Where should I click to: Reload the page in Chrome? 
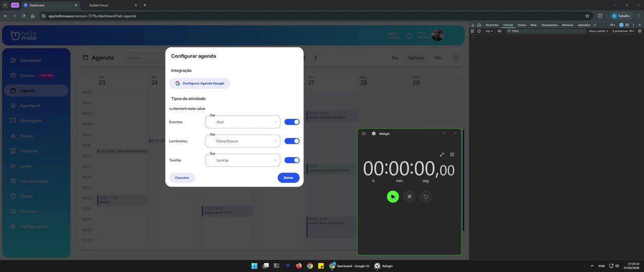24,16
